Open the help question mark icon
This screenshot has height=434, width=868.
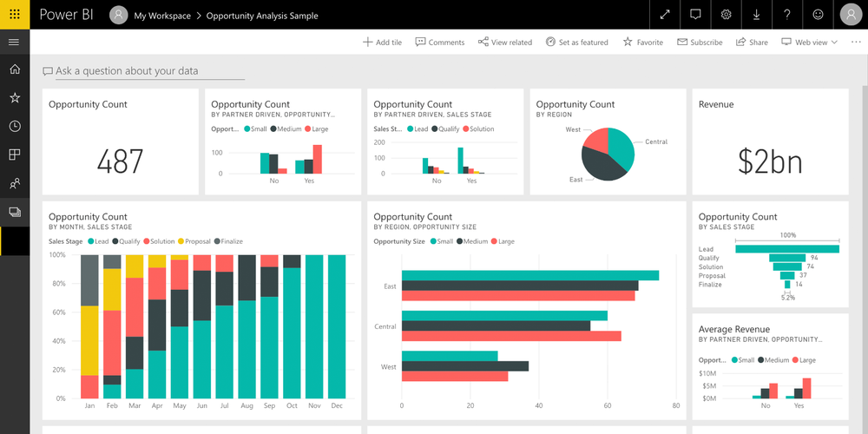coord(786,15)
